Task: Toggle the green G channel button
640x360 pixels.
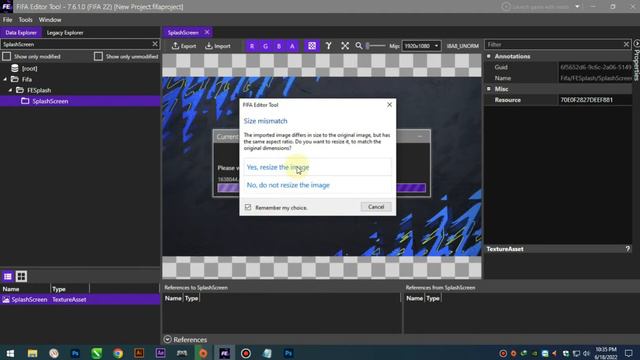Action: (265, 46)
